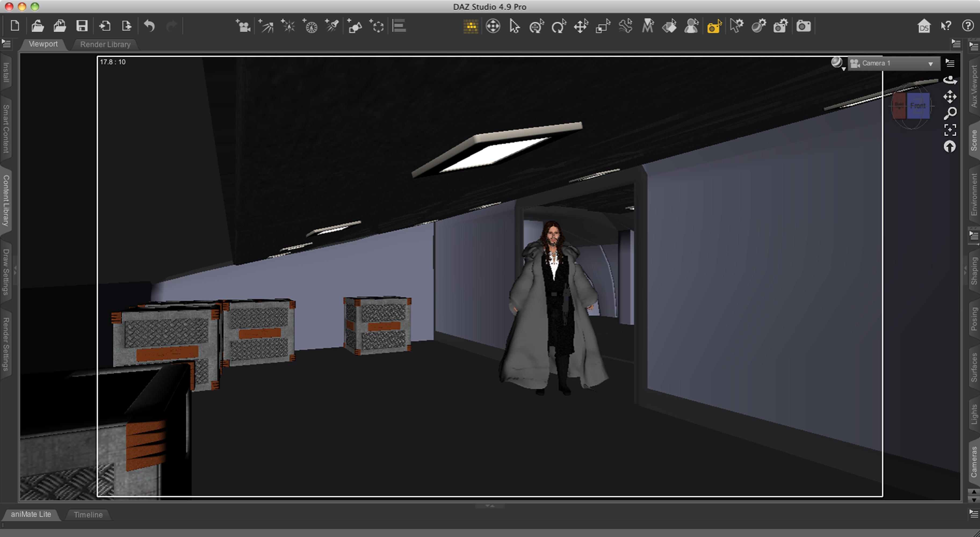The height and width of the screenshot is (537, 980).
Task: Activate the Translate tool
Action: click(581, 26)
